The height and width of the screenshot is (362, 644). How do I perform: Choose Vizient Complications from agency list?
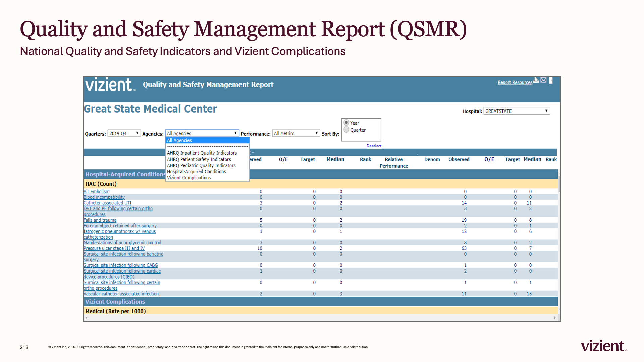pos(189,178)
